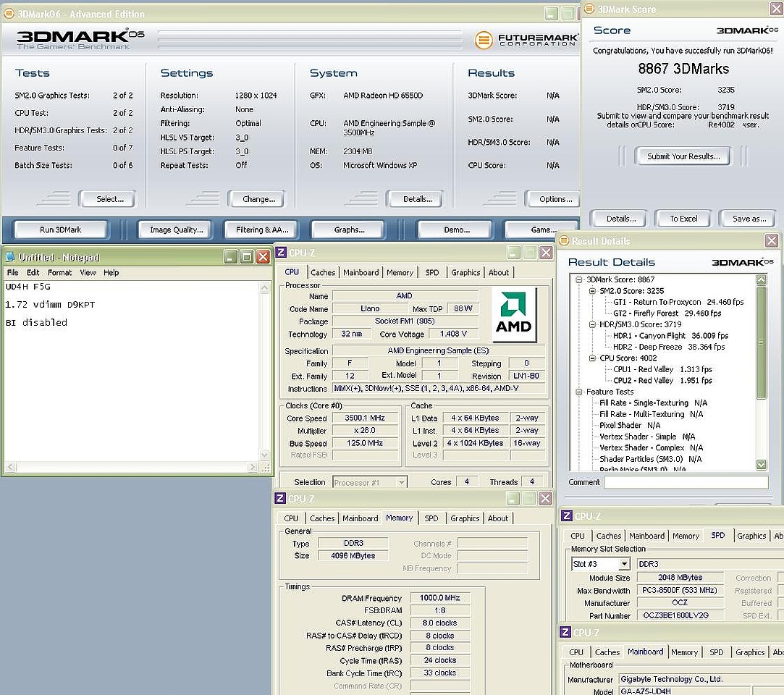784x695 pixels.
Task: Switch to Memory tab in the CPU-Z Mainboard window
Action: pyautogui.click(x=684, y=652)
